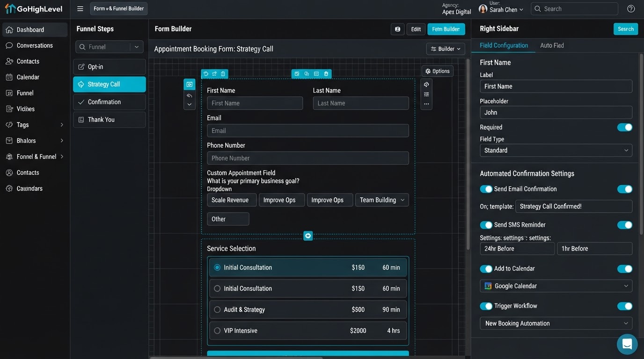The height and width of the screenshot is (359, 644).
Task: Toggle the Required switch
Action: pos(625,127)
